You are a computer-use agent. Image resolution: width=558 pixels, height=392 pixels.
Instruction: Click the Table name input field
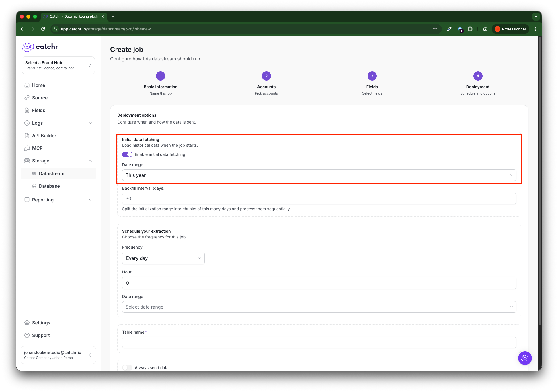pos(319,342)
